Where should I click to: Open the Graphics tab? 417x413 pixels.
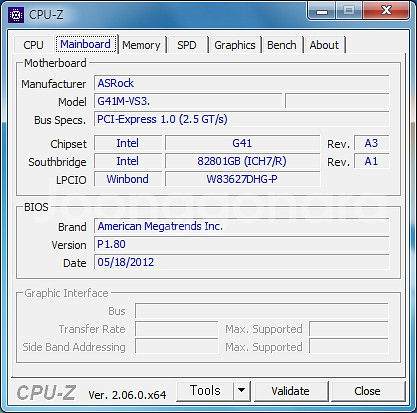[x=235, y=45]
